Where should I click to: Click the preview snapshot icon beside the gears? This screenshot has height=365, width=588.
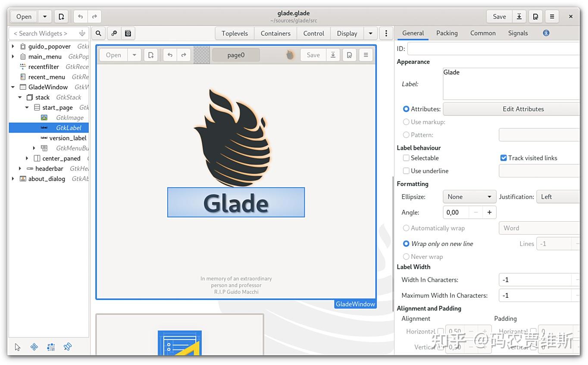coord(128,33)
